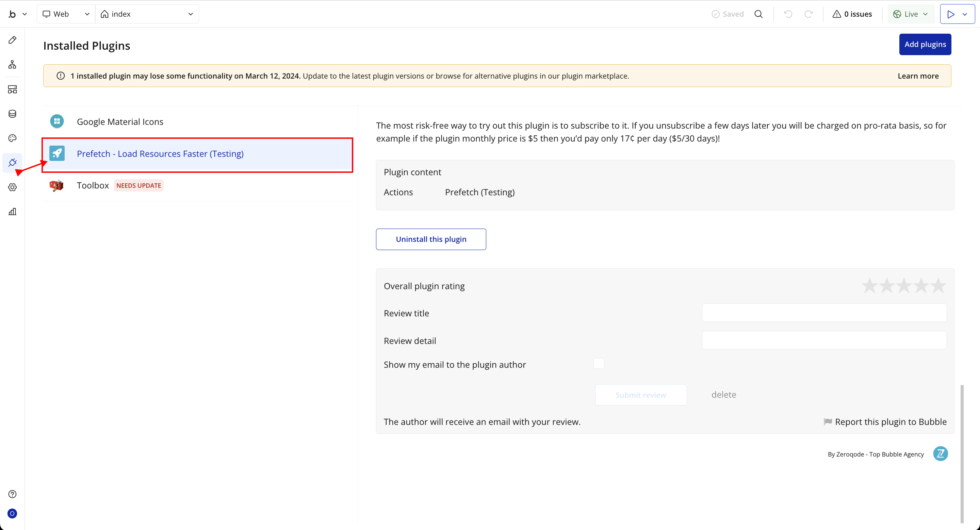Check Show my email to plugin author
Viewport: 980px width, 530px height.
coord(599,363)
